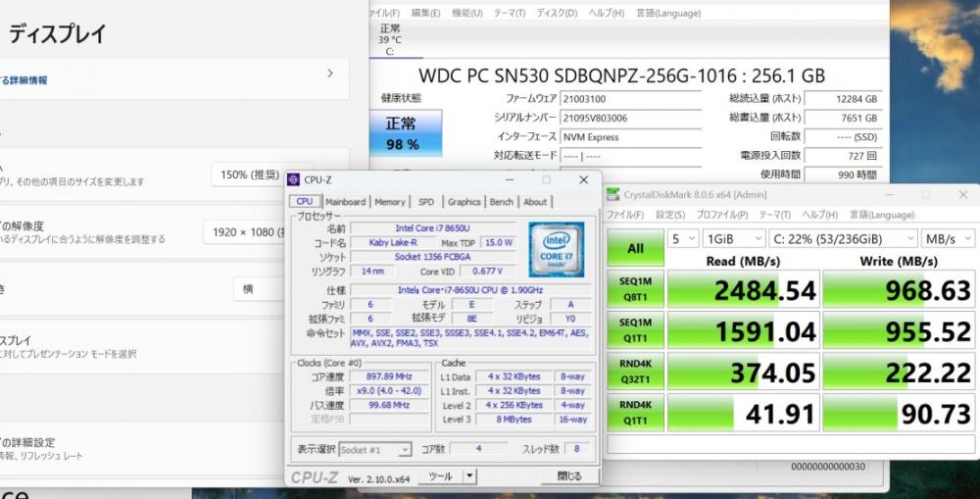The height and width of the screenshot is (499, 980).
Task: Run the SEQ1M Q1T1 benchmark
Action: [x=636, y=330]
